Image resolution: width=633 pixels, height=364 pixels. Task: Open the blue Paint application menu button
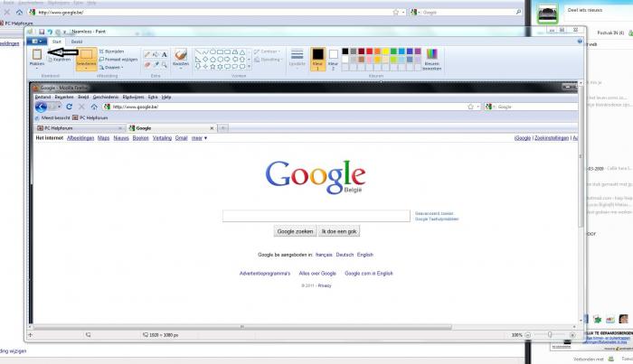37,42
